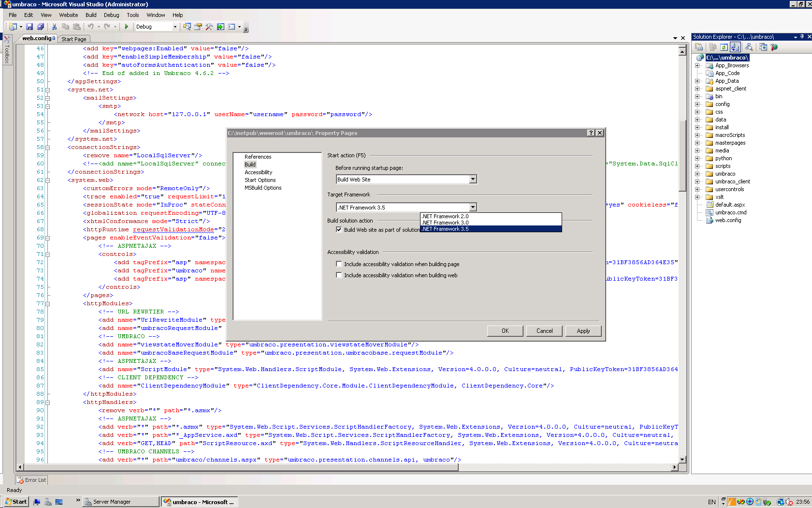The image size is (812, 508).
Task: Click the View Class Diagram icon
Action: click(749, 47)
